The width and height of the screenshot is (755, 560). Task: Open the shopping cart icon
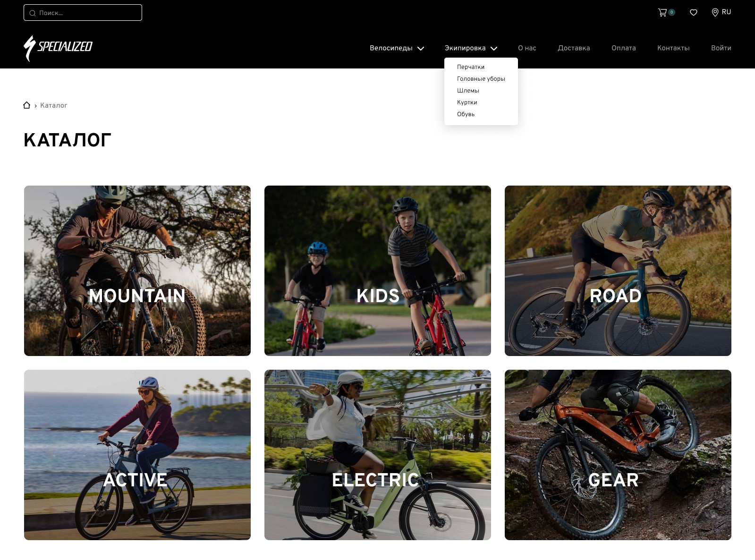662,13
